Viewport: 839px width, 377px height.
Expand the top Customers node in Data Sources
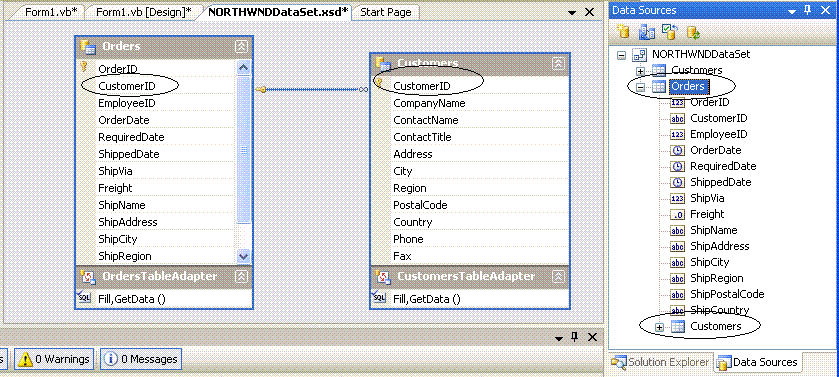[x=640, y=71]
